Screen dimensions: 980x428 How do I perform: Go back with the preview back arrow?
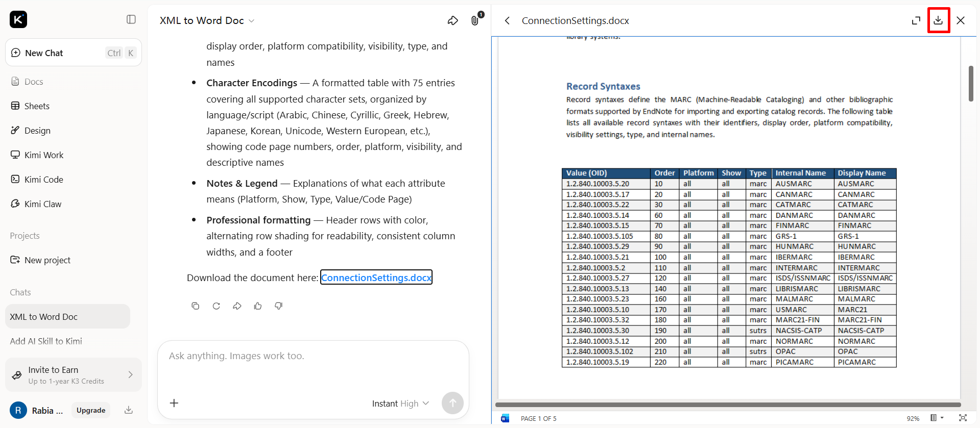pos(507,20)
